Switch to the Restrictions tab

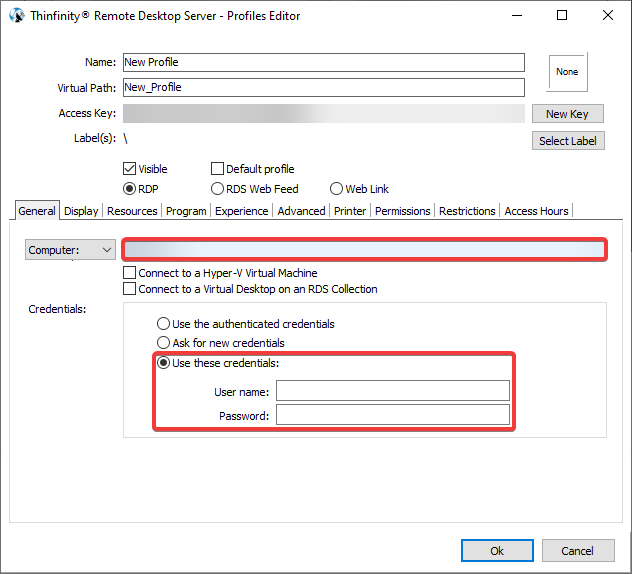(467, 211)
